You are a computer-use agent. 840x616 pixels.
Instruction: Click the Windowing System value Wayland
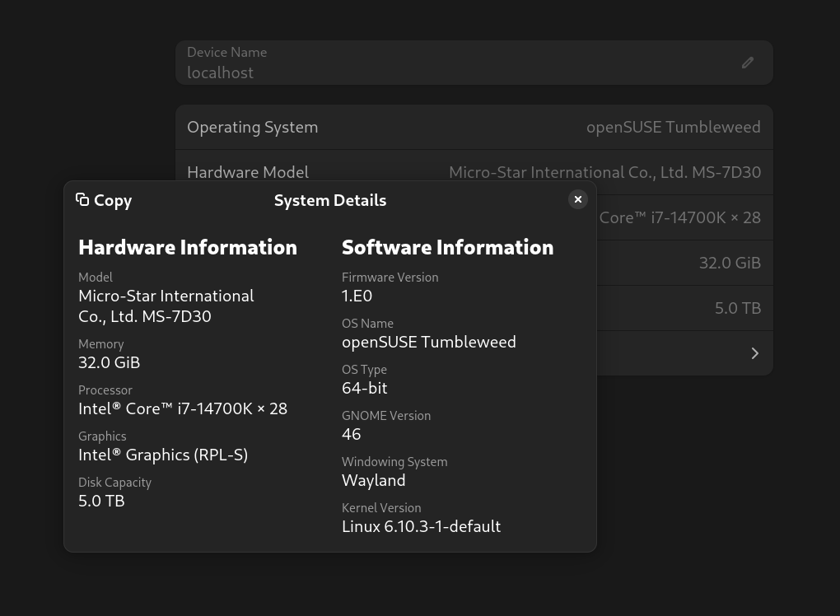373,480
